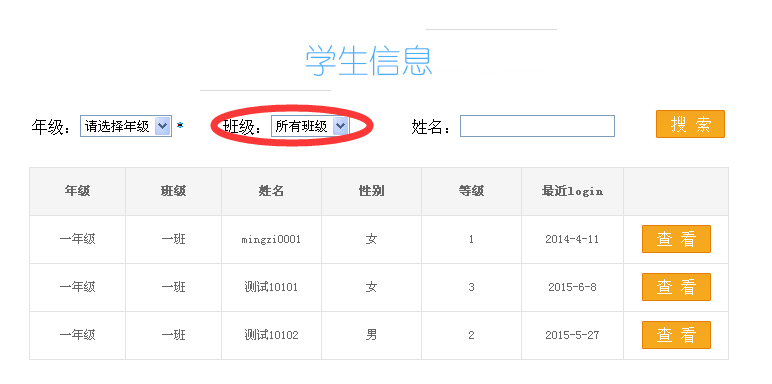The image size is (772, 384).
Task: Click level value 1 in mingzi0001 row
Action: tap(471, 239)
